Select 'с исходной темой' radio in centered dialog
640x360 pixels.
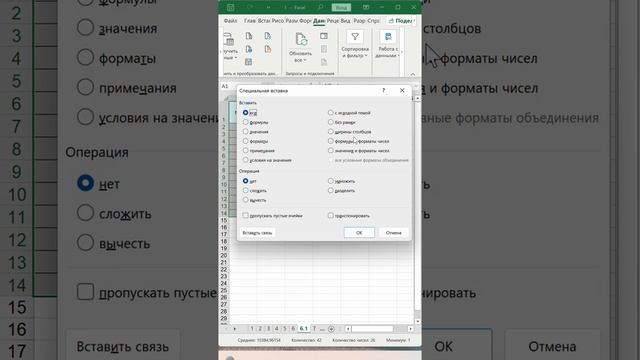click(x=331, y=112)
